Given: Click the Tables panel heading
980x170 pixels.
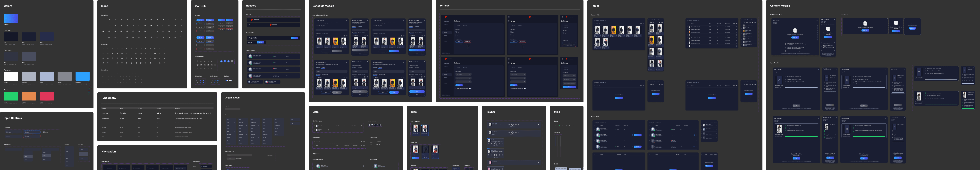Looking at the screenshot, I should click(595, 6).
